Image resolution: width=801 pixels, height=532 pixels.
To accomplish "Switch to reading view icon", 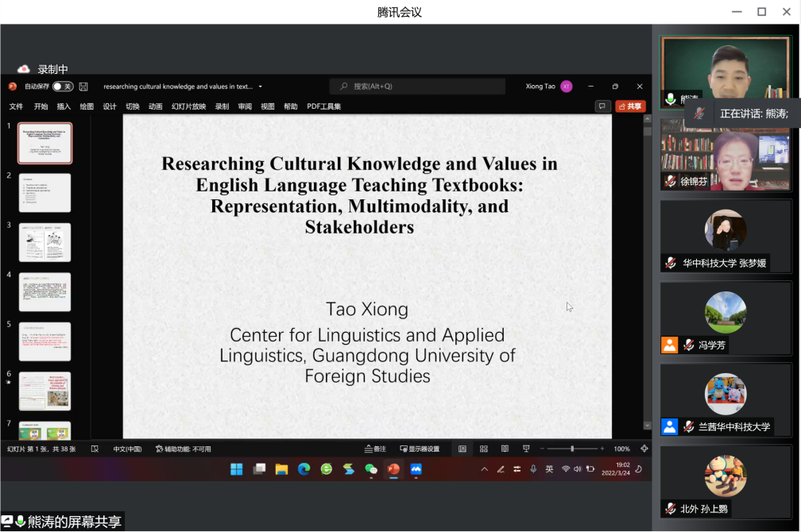I will 505,449.
